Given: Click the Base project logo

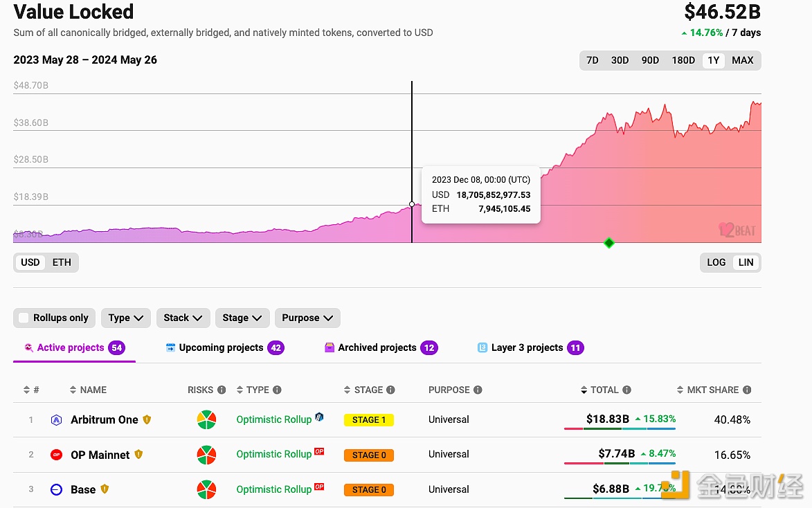Looking at the screenshot, I should (57, 489).
